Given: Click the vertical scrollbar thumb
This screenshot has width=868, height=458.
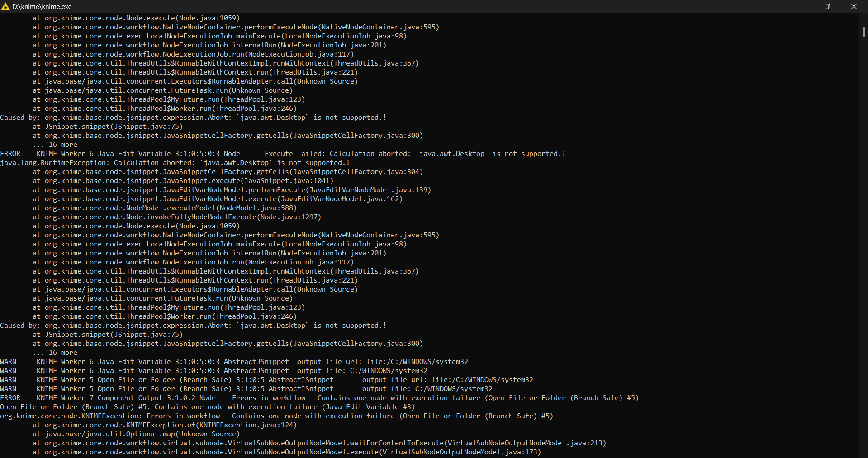Looking at the screenshot, I should [863, 32].
